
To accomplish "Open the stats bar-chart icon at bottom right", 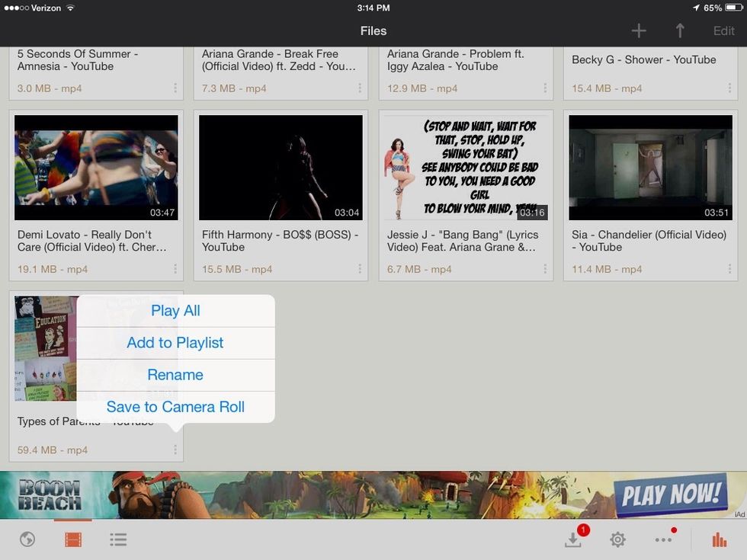I will (x=720, y=539).
